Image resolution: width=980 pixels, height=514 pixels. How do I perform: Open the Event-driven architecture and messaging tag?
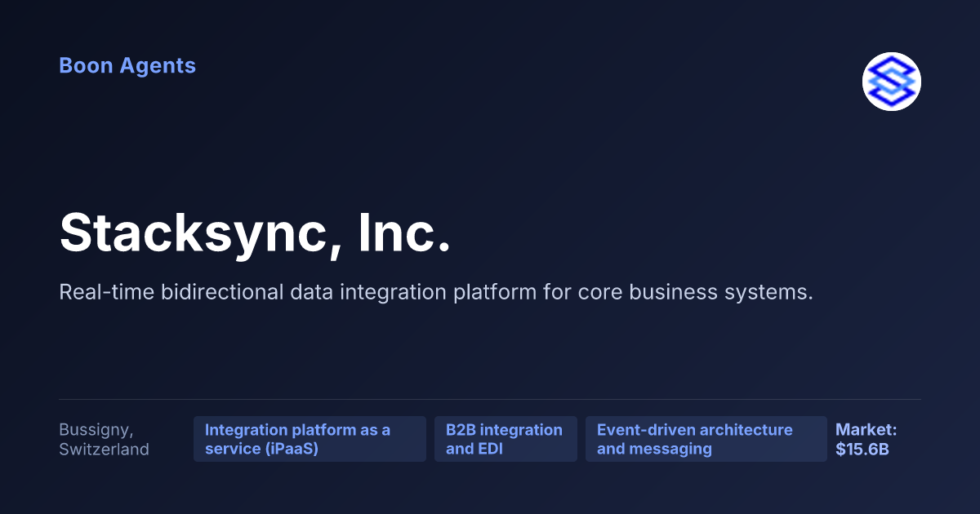pyautogui.click(x=706, y=439)
